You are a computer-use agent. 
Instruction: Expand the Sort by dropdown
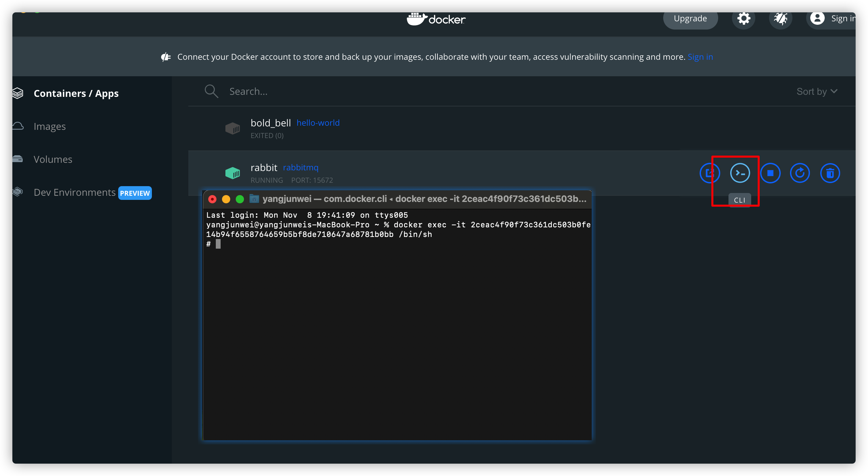coord(817,91)
